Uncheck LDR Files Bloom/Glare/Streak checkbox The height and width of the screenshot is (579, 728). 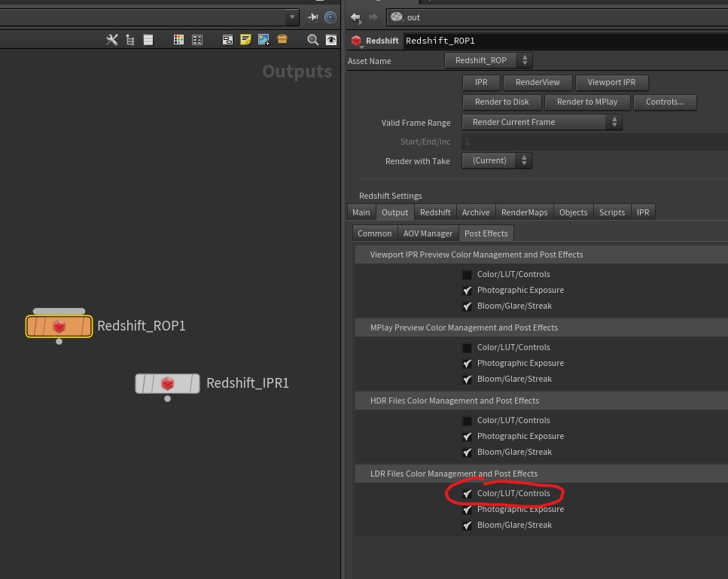click(x=467, y=526)
